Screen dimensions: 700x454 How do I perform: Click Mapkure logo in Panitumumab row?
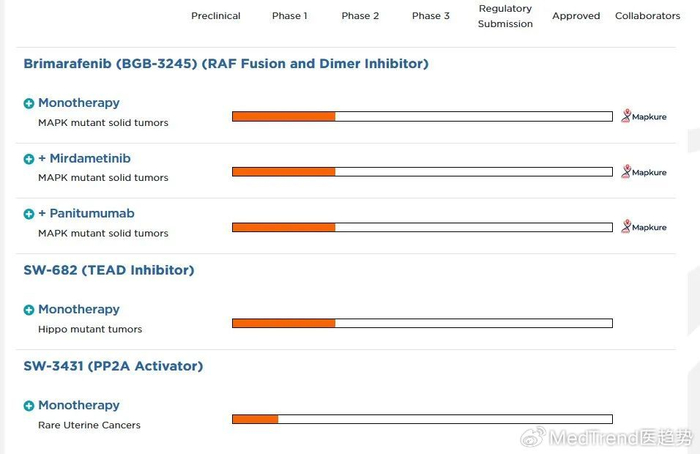pos(643,227)
